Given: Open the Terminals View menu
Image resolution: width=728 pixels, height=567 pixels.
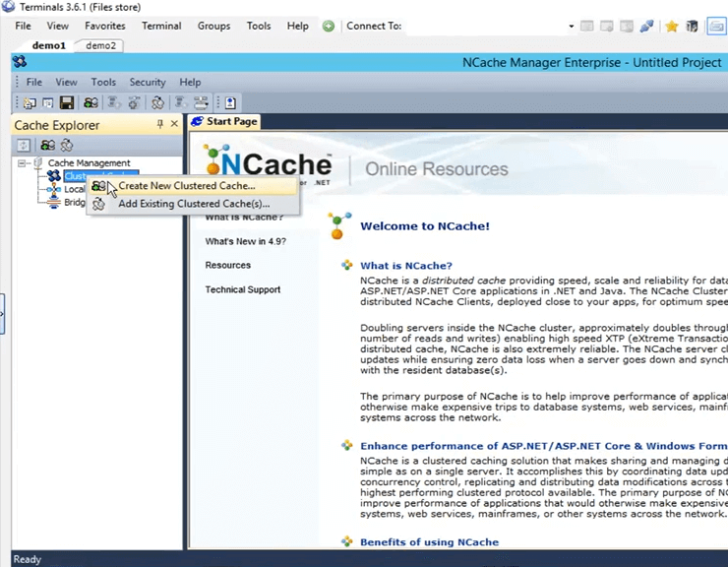Looking at the screenshot, I should tap(58, 26).
